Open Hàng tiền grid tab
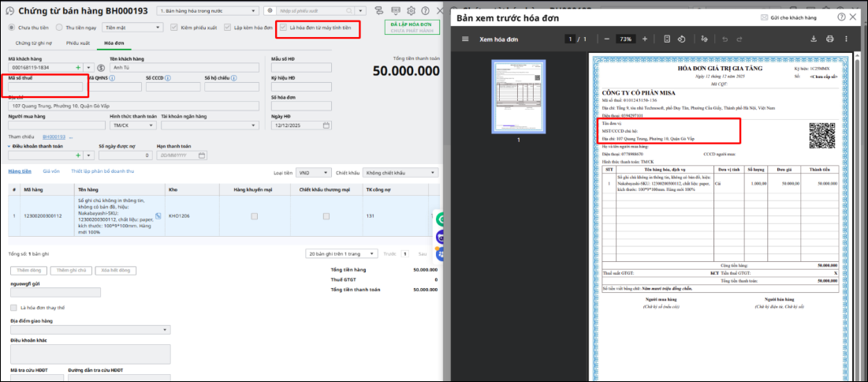The width and height of the screenshot is (868, 382). [20, 171]
